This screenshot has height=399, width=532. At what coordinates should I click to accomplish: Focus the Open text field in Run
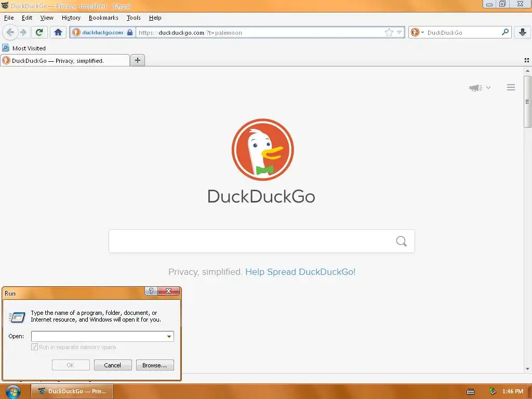[98, 336]
